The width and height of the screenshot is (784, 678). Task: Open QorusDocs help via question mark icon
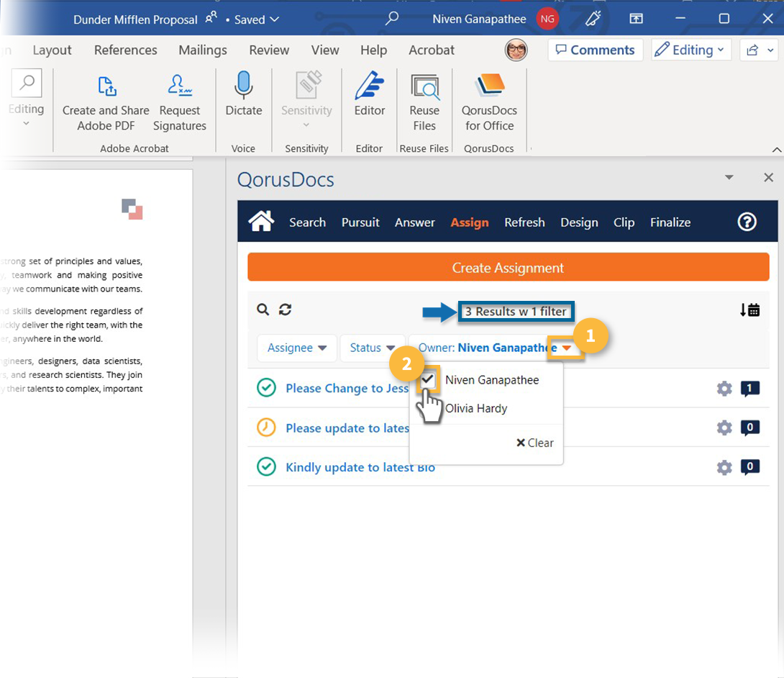747,222
